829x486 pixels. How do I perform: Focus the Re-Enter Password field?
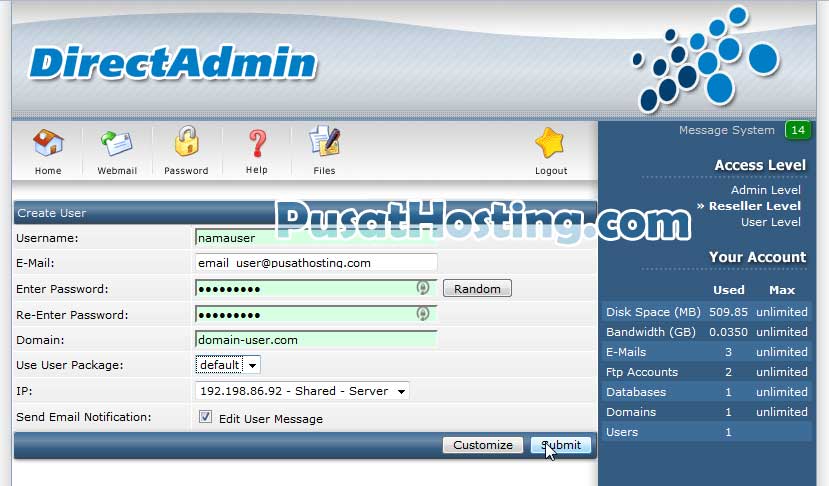click(316, 315)
